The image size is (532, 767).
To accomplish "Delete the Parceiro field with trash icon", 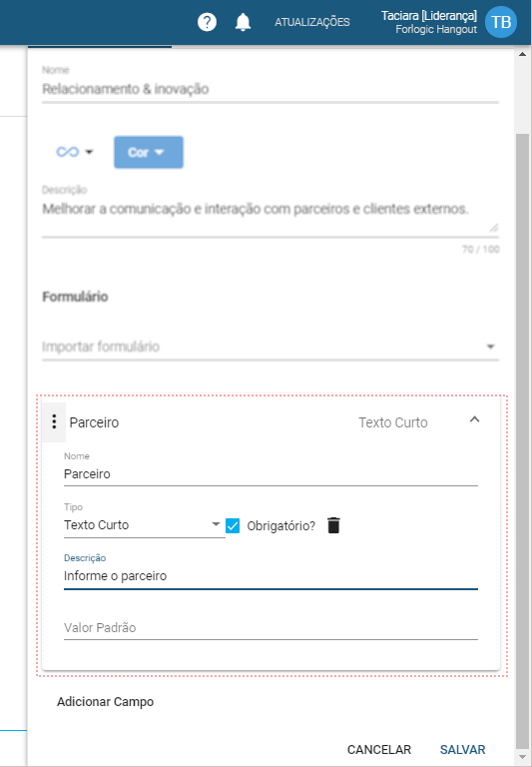I will click(333, 525).
